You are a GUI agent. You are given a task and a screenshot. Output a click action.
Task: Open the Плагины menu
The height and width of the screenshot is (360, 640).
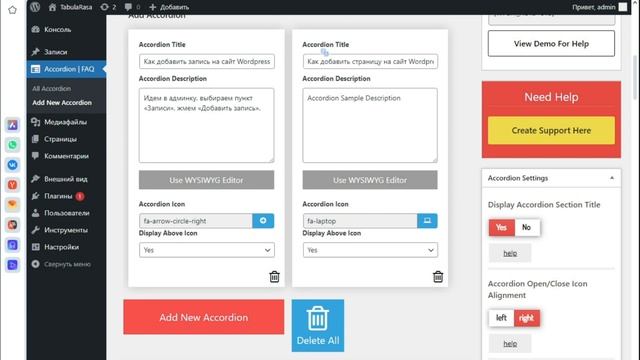[x=58, y=196]
